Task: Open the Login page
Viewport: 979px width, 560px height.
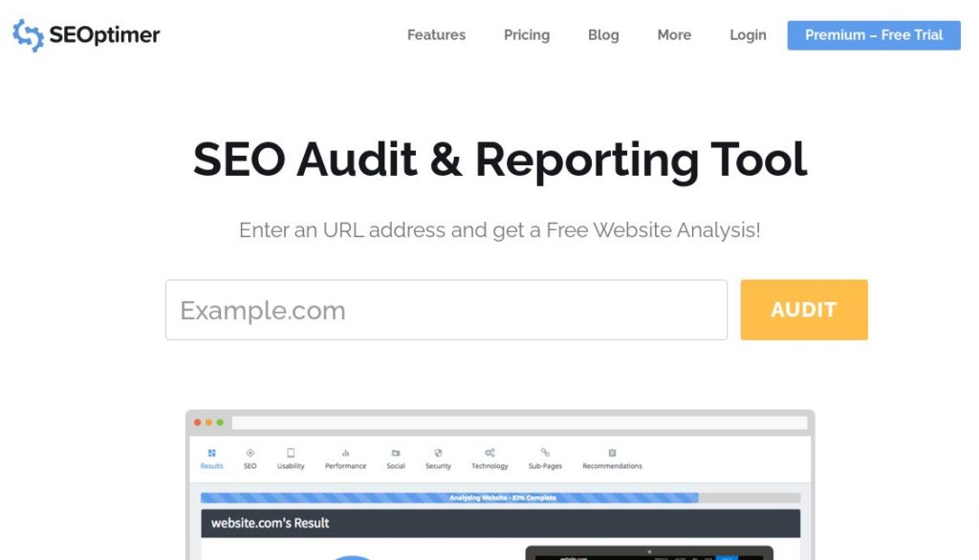Action: (x=748, y=35)
